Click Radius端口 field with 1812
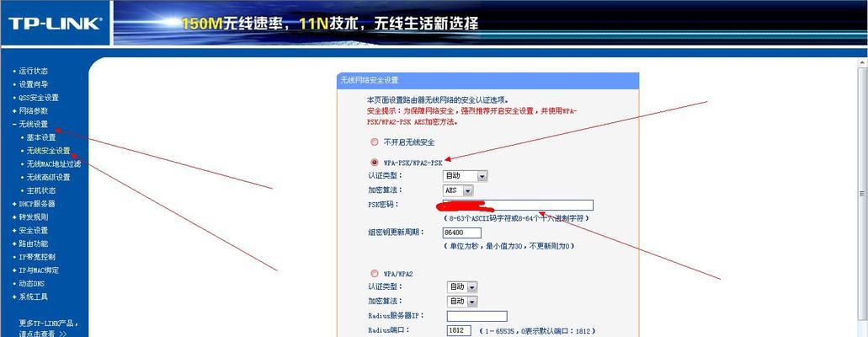The height and width of the screenshot is (337, 868). [459, 330]
